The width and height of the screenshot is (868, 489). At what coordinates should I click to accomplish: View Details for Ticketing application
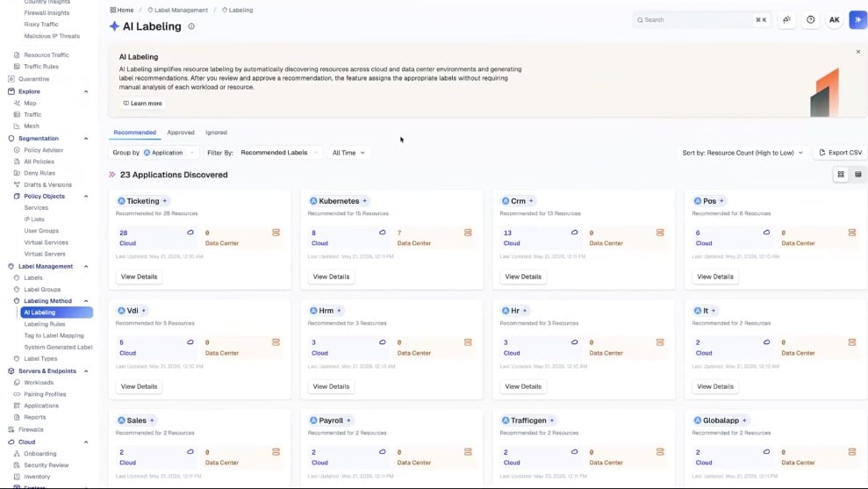point(139,277)
